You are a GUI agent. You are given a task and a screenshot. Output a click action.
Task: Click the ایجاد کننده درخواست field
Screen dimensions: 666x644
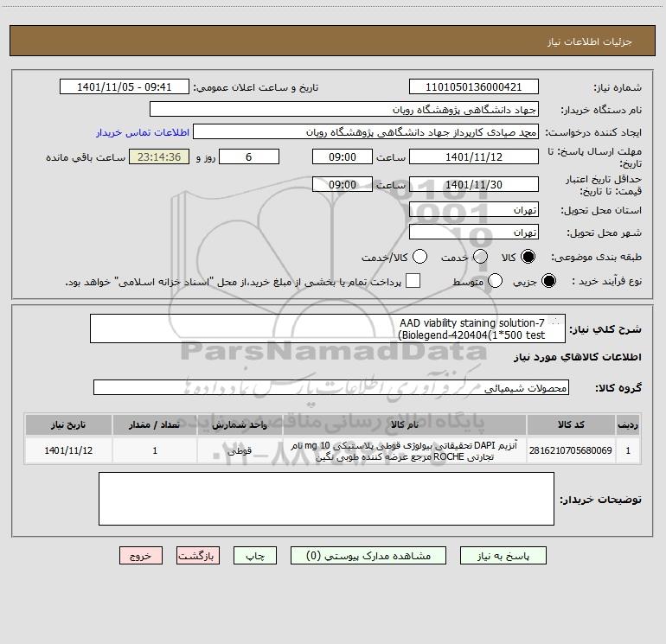click(x=366, y=132)
